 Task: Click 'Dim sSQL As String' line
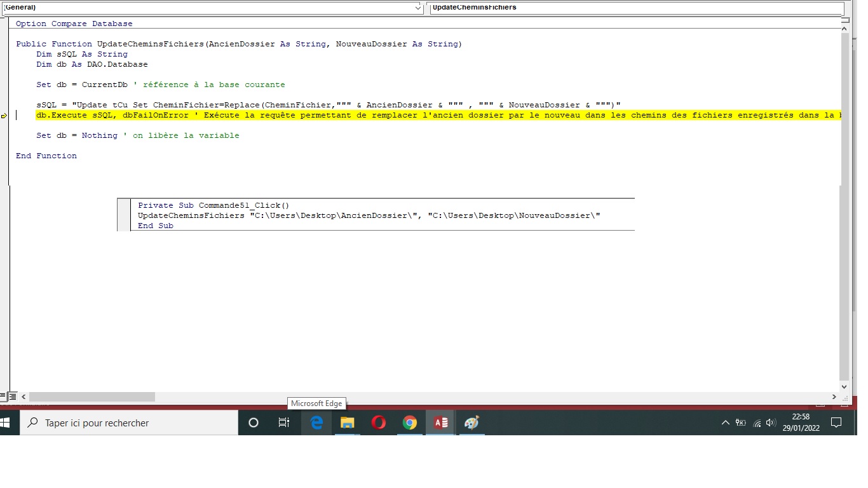(82, 54)
